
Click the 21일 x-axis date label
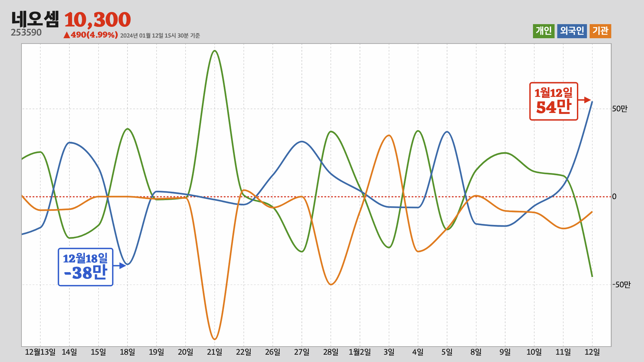[x=215, y=352]
